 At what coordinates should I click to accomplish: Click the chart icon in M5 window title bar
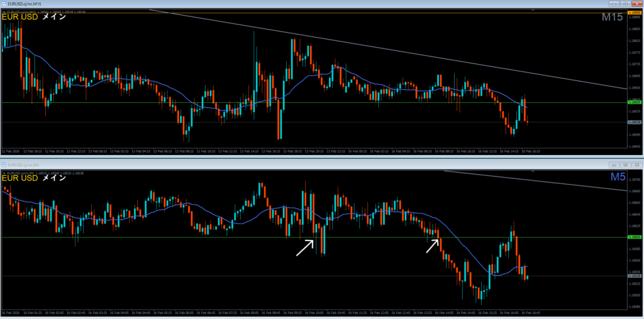[x=4, y=165]
